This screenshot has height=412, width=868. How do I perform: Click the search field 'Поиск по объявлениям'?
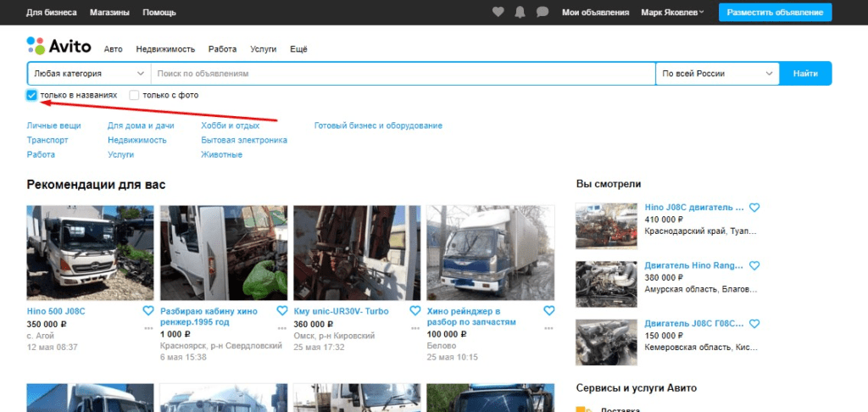[x=403, y=74]
